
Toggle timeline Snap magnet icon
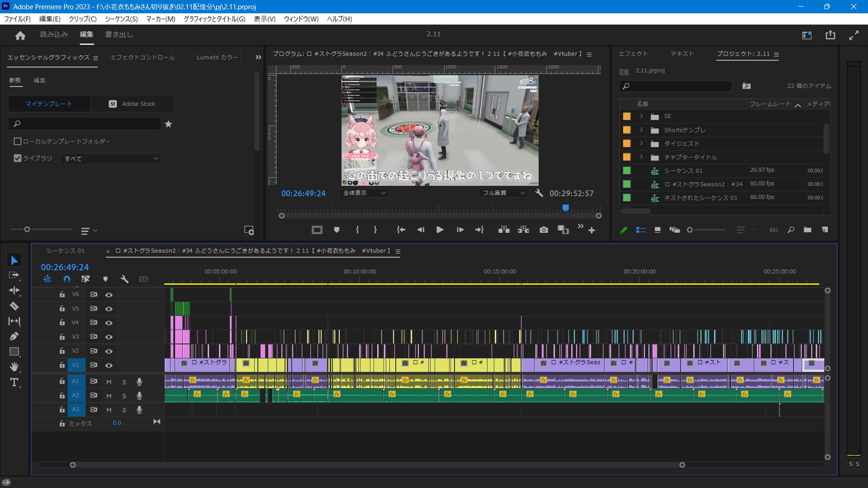point(67,279)
